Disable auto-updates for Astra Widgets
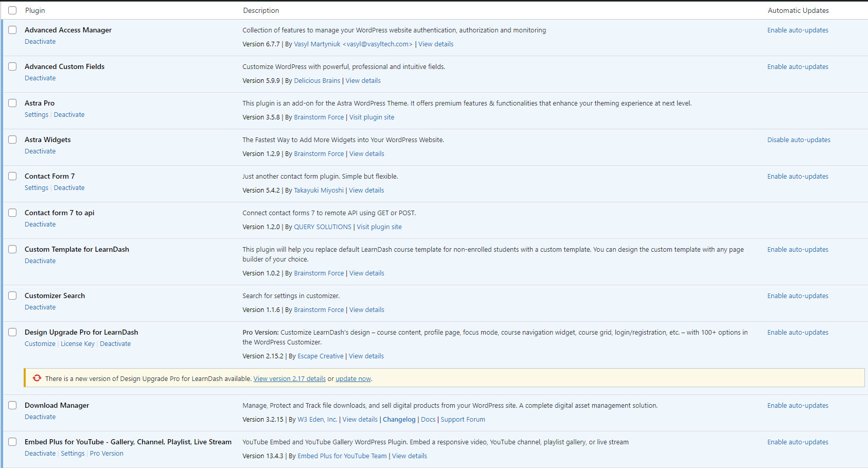The height and width of the screenshot is (468, 868). coord(799,140)
